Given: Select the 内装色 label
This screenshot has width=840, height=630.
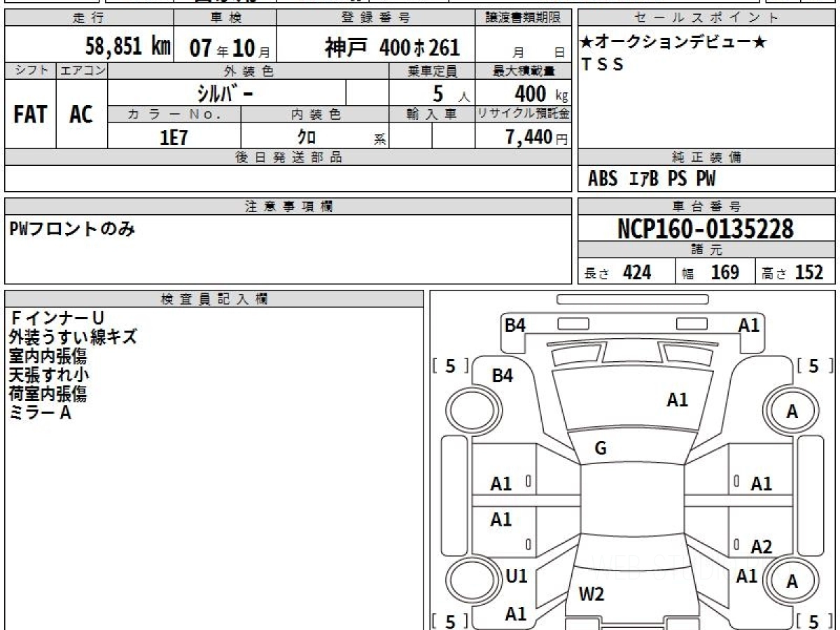Looking at the screenshot, I should click(x=316, y=114).
